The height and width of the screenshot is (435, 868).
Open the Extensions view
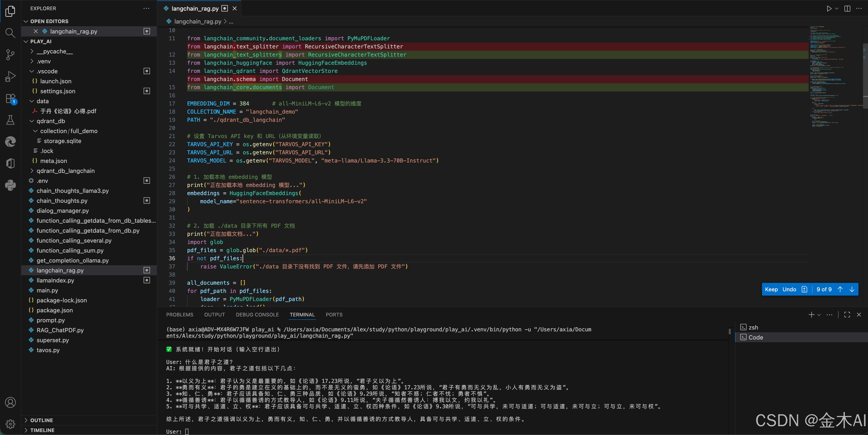[10, 99]
